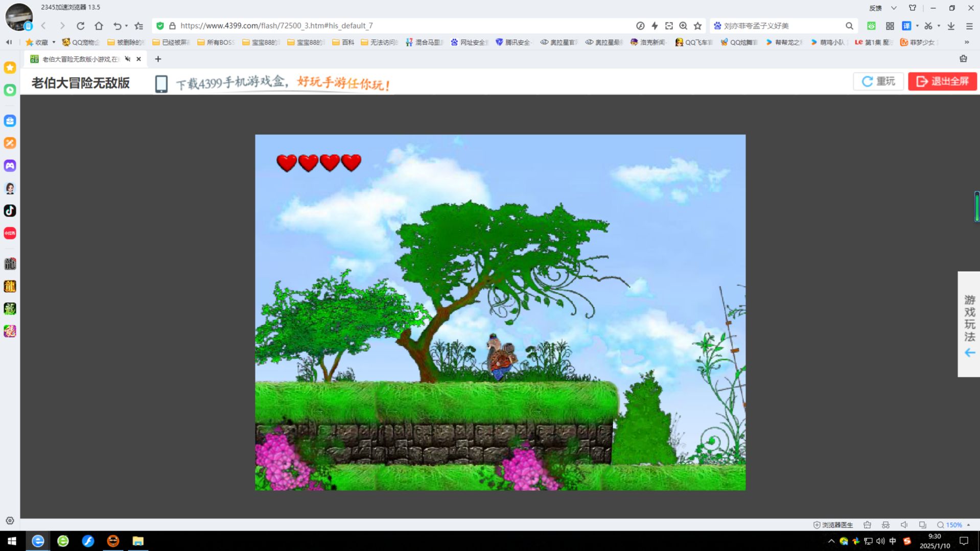This screenshot has width=980, height=551.
Task: Reload the page with the refresh icon
Action: 80,26
